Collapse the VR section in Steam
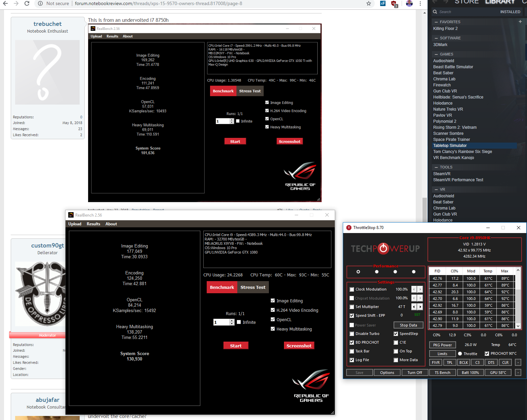 436,189
